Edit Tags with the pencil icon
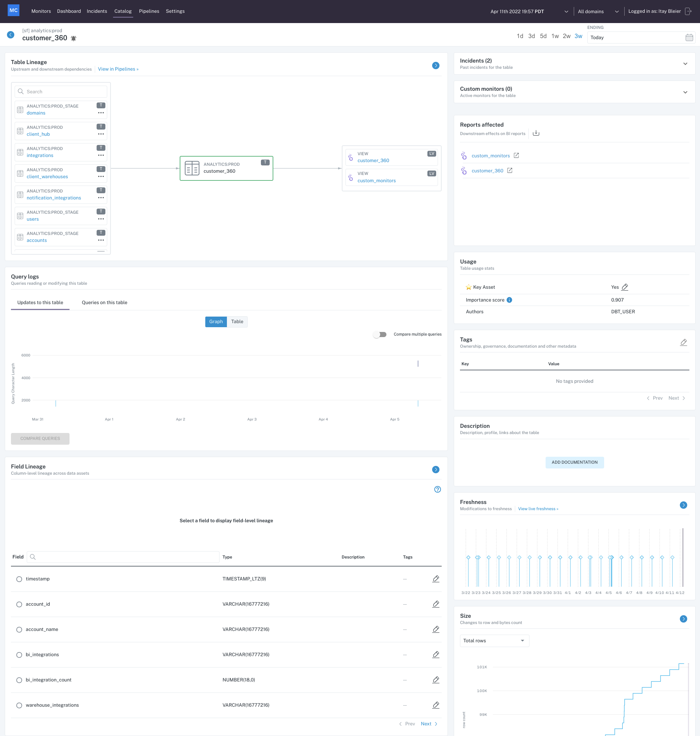Viewport: 700px width, 736px height. (684, 342)
